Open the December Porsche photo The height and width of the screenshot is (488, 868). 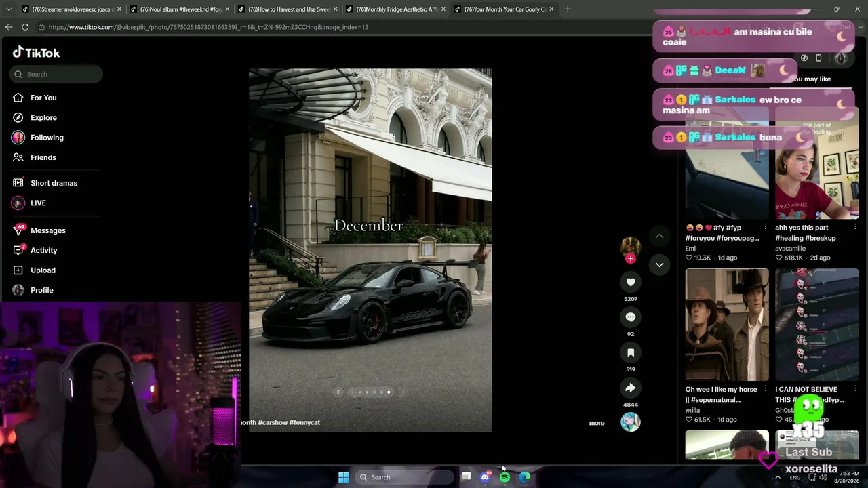click(x=370, y=250)
